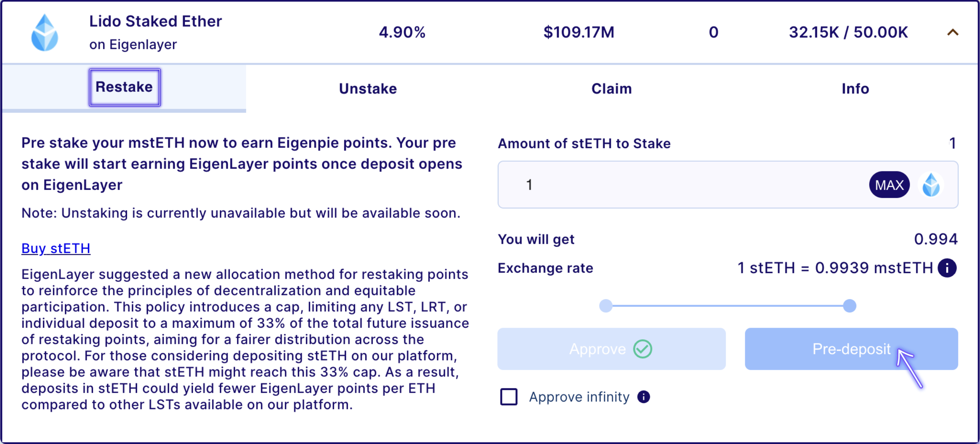Click the Pre-deposit button
The height and width of the screenshot is (444, 980).
pyautogui.click(x=851, y=349)
